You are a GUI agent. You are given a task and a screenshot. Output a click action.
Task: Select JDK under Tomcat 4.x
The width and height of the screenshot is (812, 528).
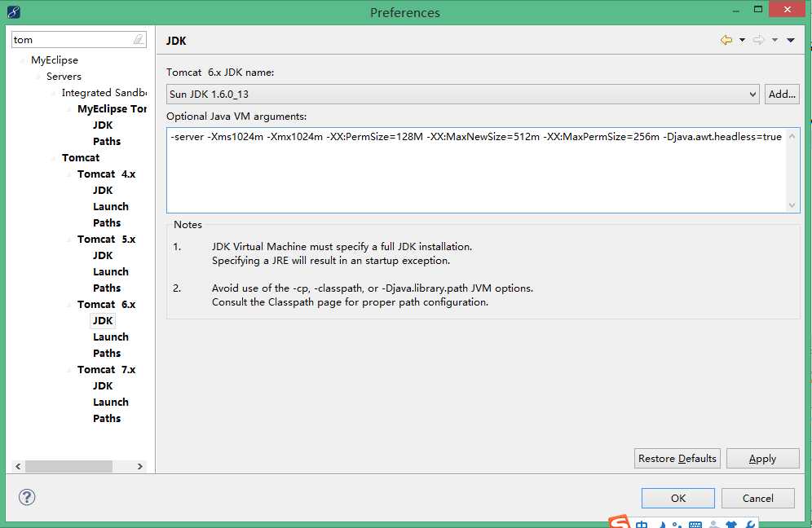(103, 191)
